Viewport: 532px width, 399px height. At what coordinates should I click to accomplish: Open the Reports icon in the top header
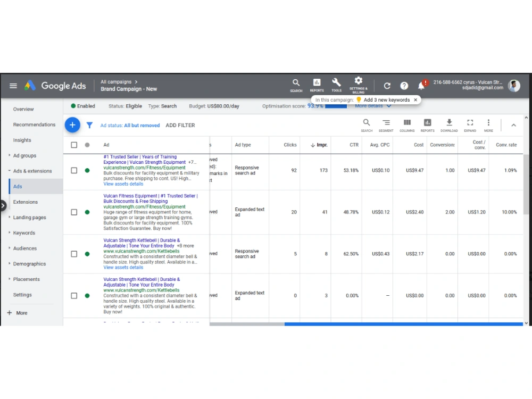[317, 85]
